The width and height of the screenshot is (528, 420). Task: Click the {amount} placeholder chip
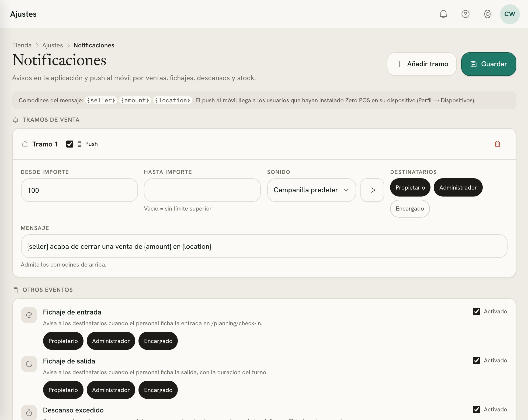pyautogui.click(x=135, y=100)
